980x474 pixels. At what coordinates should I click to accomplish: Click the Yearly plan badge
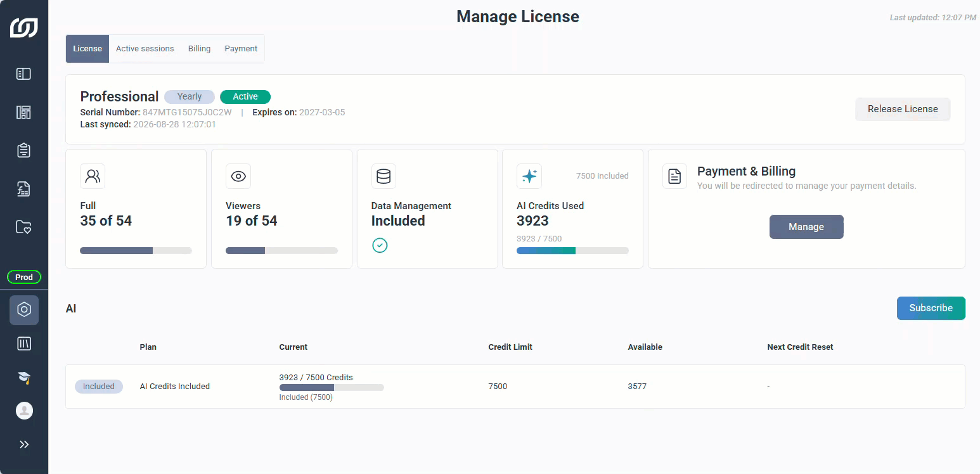click(x=190, y=97)
